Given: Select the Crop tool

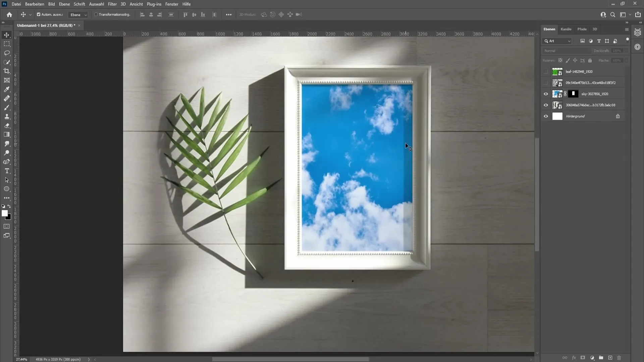Looking at the screenshot, I should [7, 71].
